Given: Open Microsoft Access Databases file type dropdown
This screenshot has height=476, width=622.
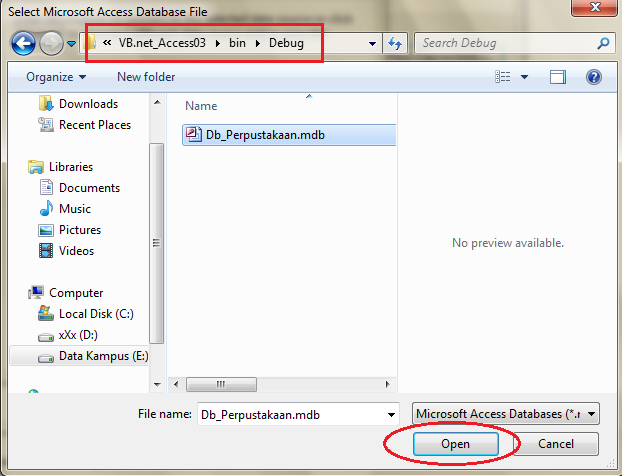Looking at the screenshot, I should pos(506,414).
